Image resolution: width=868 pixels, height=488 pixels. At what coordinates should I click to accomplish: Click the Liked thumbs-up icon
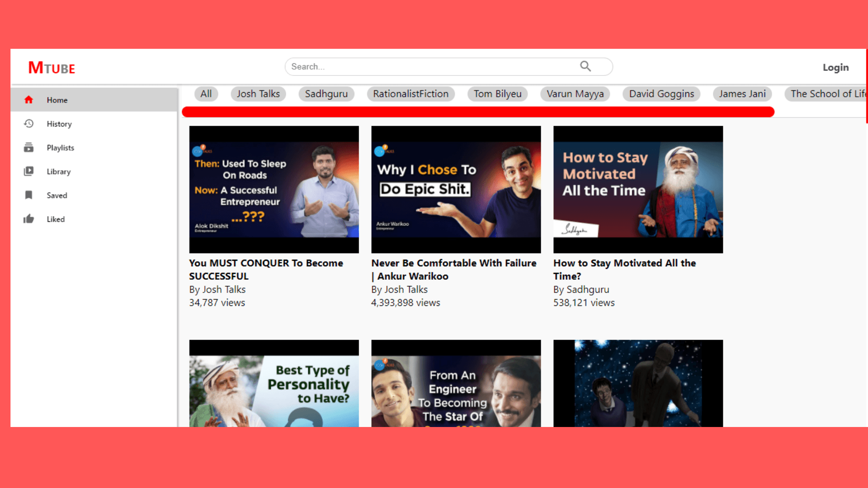[28, 219]
